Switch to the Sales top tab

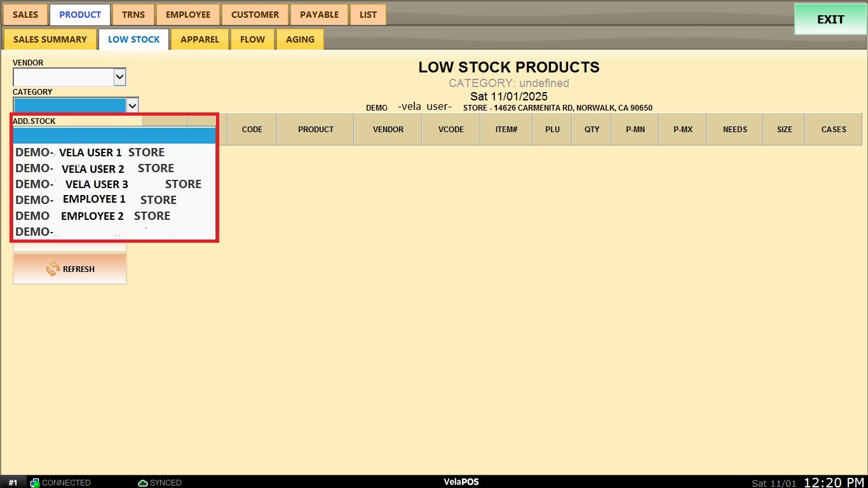click(x=25, y=15)
